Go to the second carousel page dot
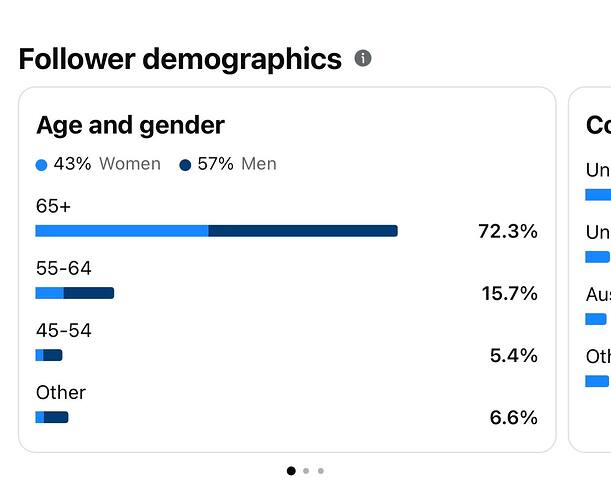Viewport: 611px width, 500px height. [x=306, y=471]
